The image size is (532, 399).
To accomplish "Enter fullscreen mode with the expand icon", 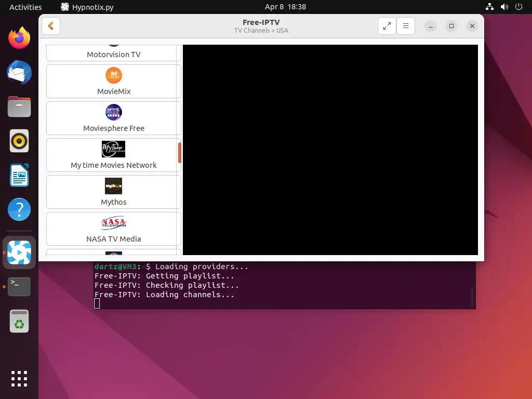I will point(387,26).
